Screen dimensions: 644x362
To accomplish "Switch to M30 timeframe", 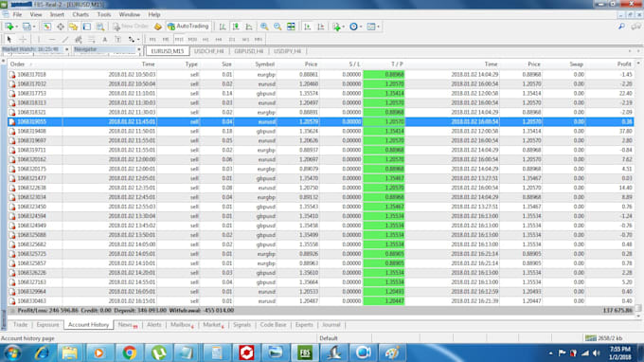I will 192,40.
